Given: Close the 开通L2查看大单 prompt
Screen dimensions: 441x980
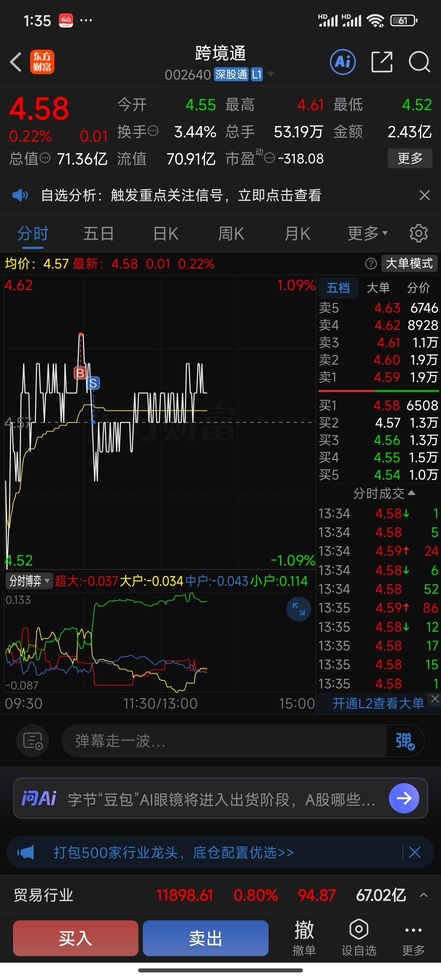Looking at the screenshot, I should [x=435, y=699].
